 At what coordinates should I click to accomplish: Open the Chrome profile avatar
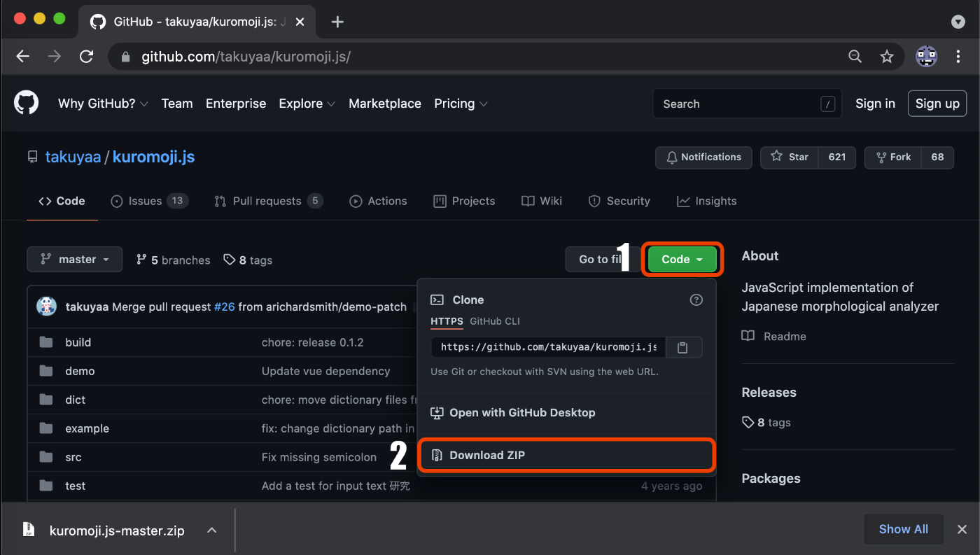coord(927,57)
